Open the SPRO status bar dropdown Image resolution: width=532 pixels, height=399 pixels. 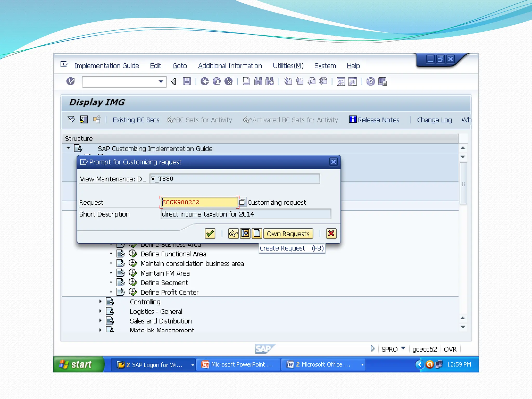tap(403, 348)
